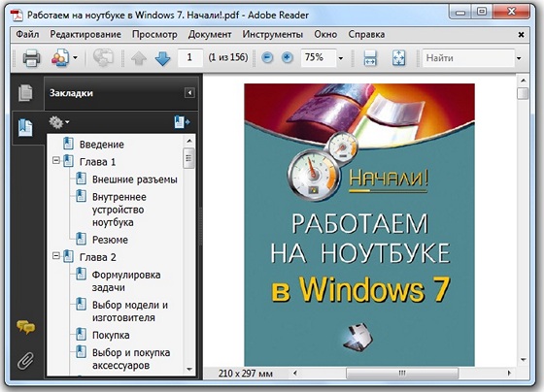
Task: Click the expand current bookmark icon
Action: click(183, 122)
